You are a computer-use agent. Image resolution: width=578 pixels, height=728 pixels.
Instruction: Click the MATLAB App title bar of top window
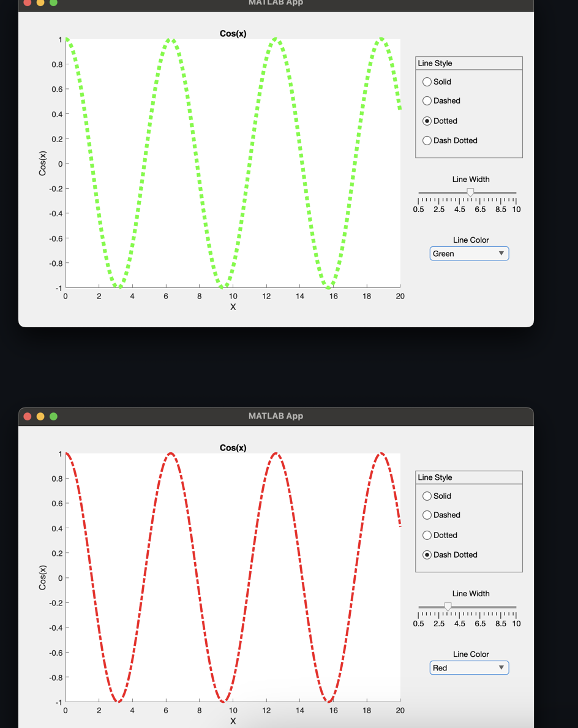276,3
